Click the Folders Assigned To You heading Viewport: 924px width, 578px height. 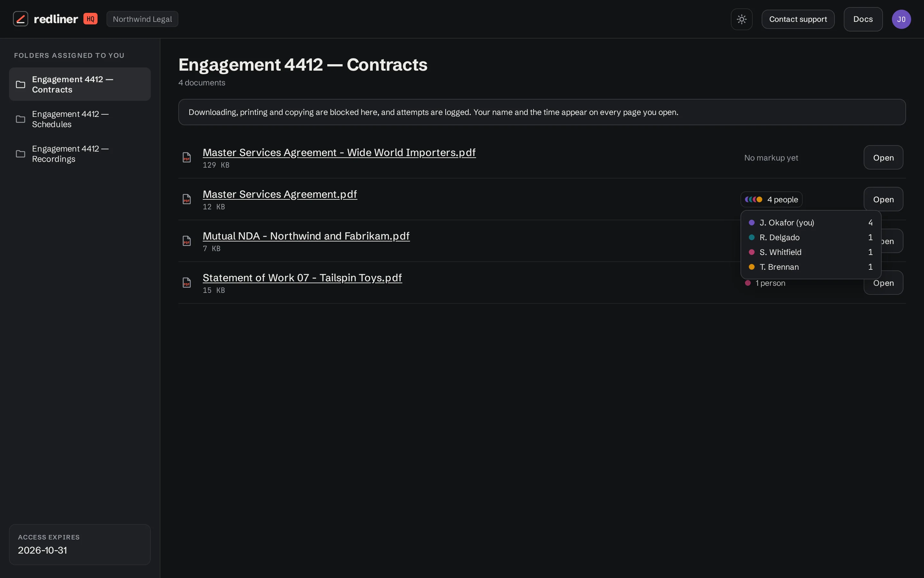click(x=69, y=56)
